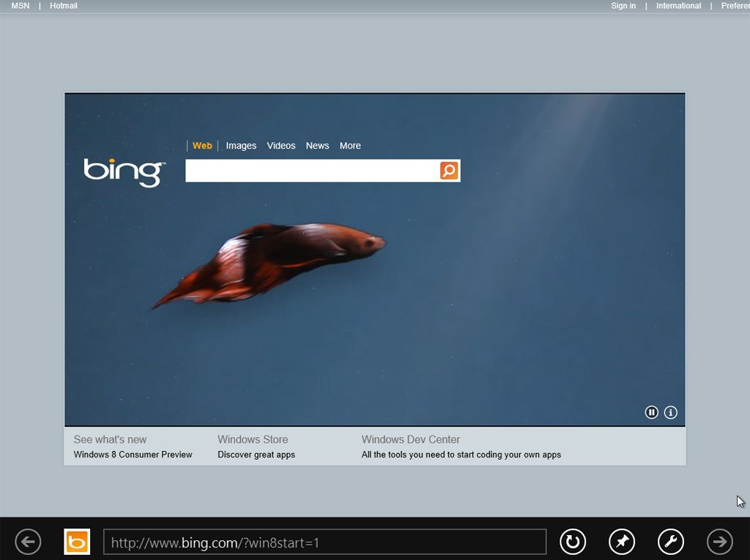Viewport: 750px width, 560px height.
Task: Open the MSN link
Action: click(20, 6)
